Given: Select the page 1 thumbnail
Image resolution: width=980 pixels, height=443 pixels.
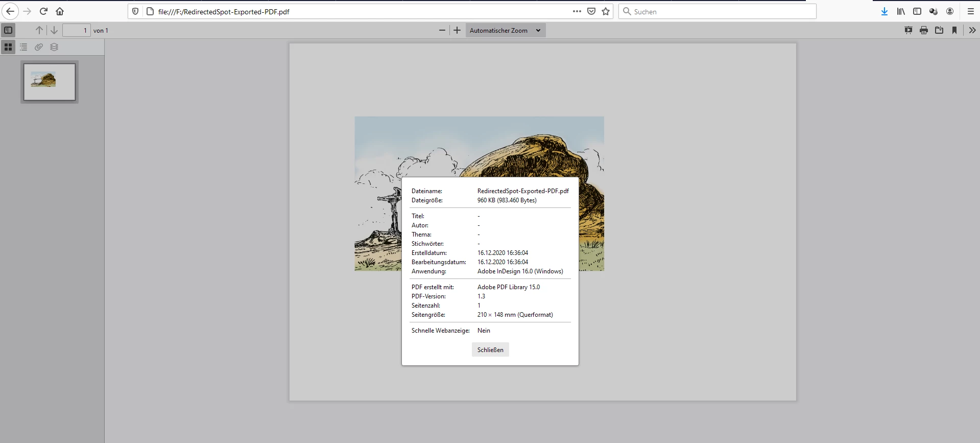Looking at the screenshot, I should (x=50, y=82).
